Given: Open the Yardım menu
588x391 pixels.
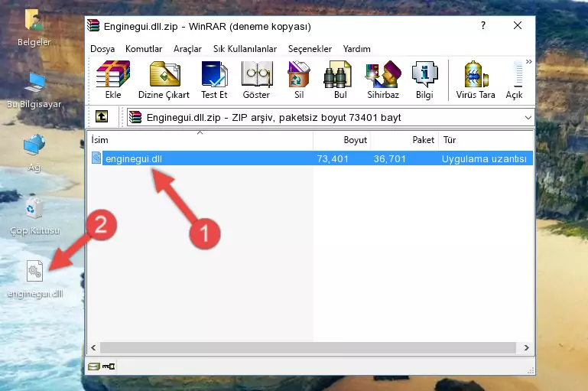Looking at the screenshot, I should 356,49.
